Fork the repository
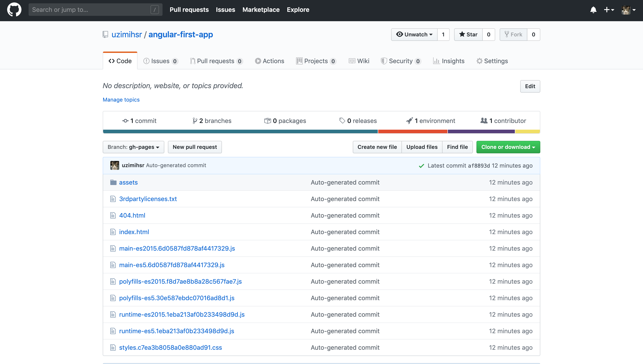The image size is (643, 364). click(513, 35)
